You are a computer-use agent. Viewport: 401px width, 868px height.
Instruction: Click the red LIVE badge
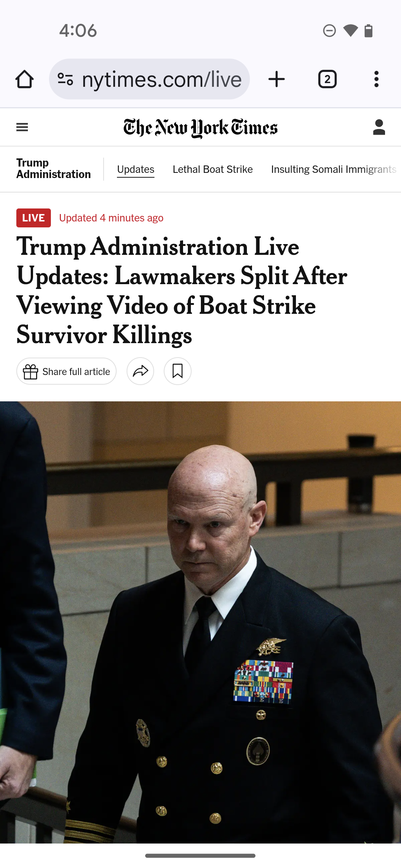(x=33, y=218)
